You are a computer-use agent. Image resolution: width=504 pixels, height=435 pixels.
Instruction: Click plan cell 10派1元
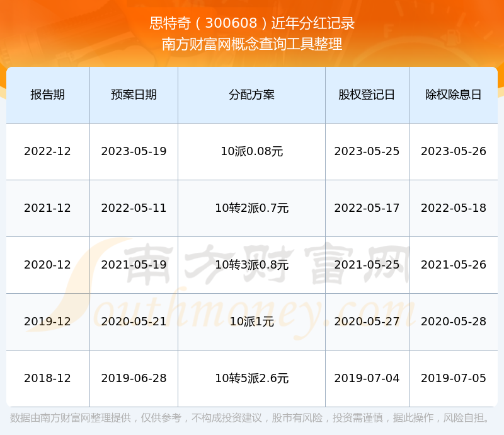pyautogui.click(x=251, y=321)
